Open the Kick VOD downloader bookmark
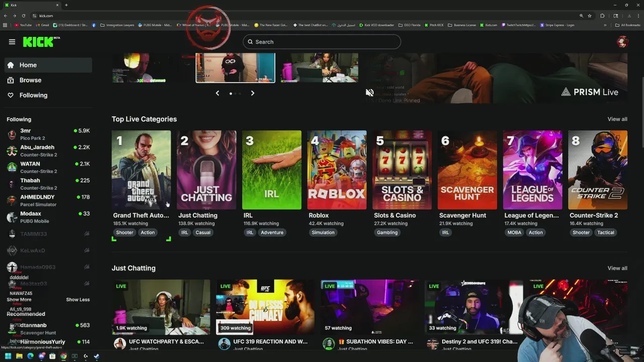Viewport: 644px width, 362px height. tap(376, 25)
